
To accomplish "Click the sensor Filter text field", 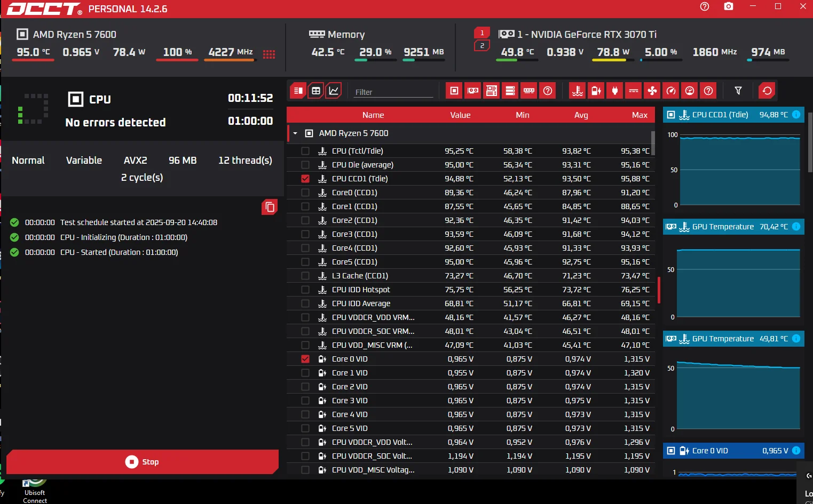I will [394, 92].
